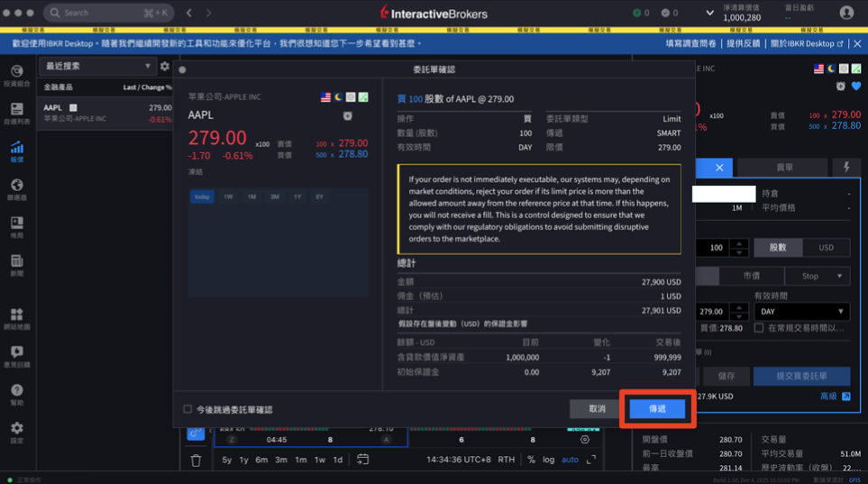The width and height of the screenshot is (868, 484).
Task: Click the fullscreen expand icon on chart
Action: [x=591, y=459]
